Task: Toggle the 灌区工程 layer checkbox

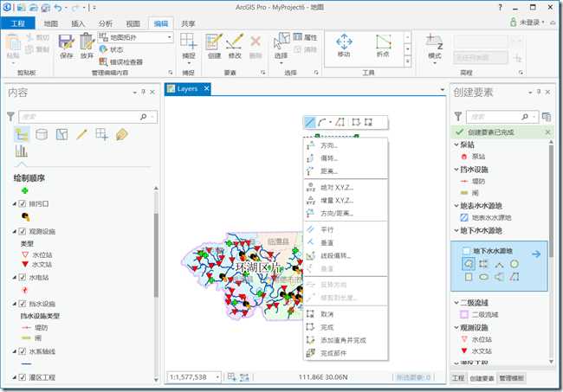Action: (23, 377)
